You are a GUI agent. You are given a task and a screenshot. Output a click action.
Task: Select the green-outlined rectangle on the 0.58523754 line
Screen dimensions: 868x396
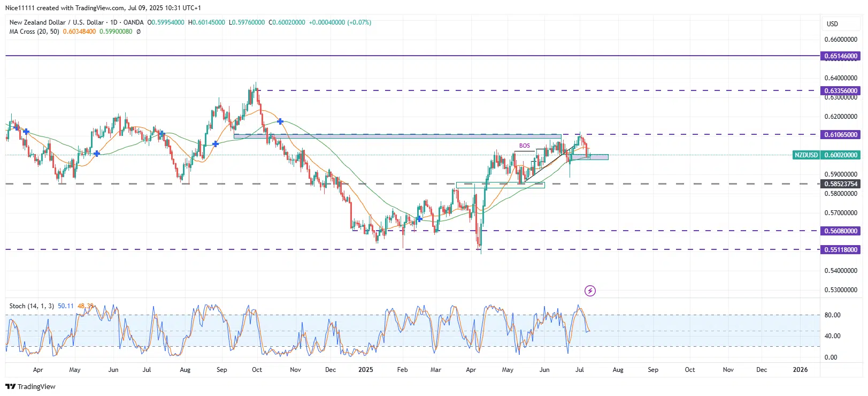pos(500,185)
